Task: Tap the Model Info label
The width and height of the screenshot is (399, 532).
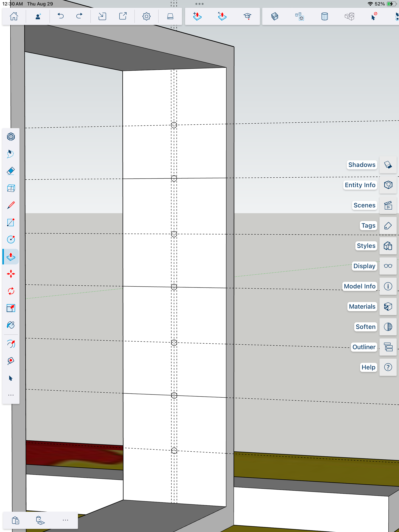Action: (x=359, y=286)
